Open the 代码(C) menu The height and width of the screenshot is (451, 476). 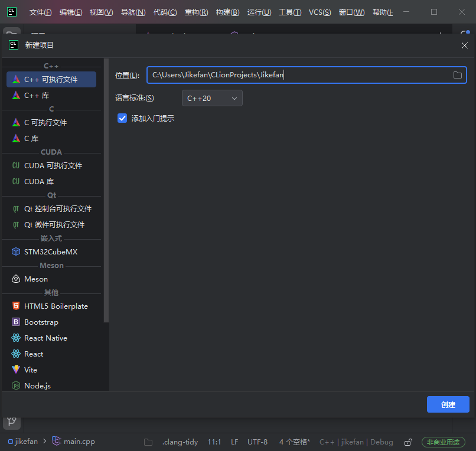click(165, 12)
